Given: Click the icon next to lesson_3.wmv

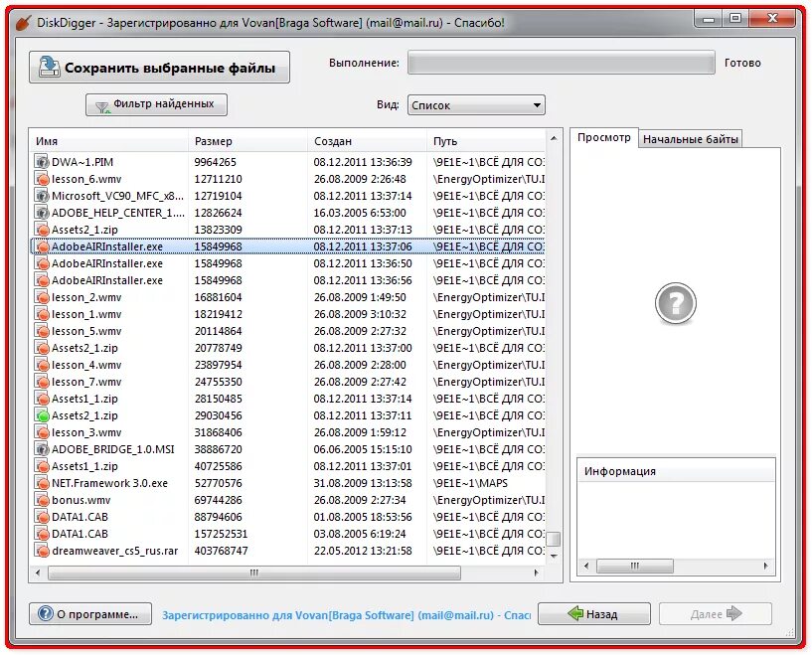Looking at the screenshot, I should 42,432.
